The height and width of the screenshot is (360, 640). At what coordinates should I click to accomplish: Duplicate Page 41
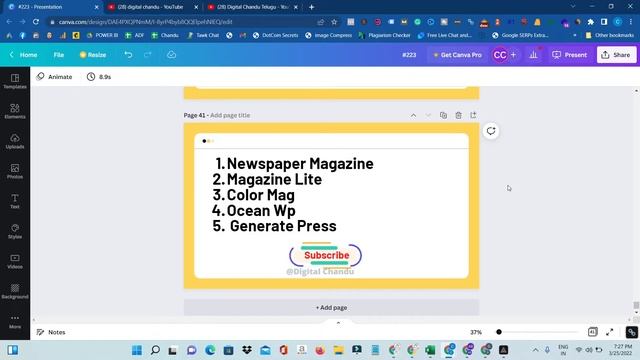click(443, 115)
